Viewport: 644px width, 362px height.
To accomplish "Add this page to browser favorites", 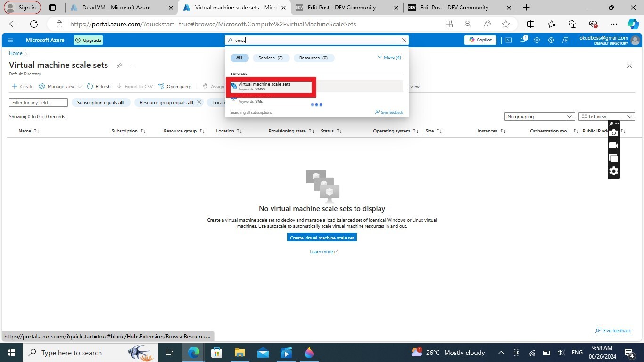I will coord(506,24).
